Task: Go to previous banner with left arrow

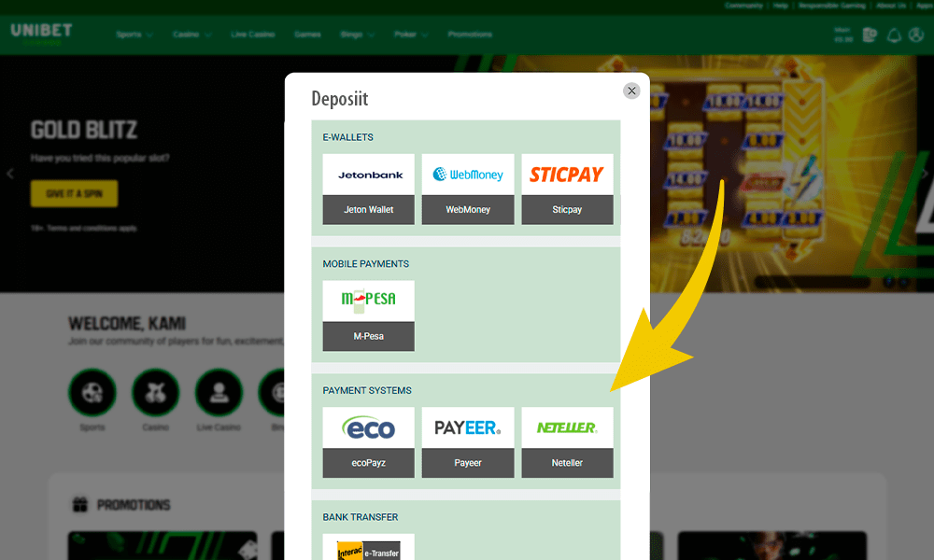Action: click(10, 174)
